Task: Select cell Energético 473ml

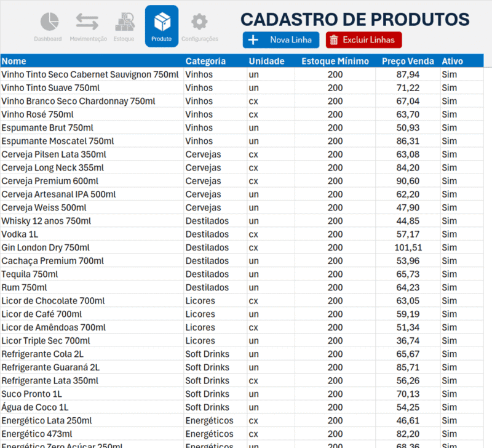Action: [x=92, y=434]
